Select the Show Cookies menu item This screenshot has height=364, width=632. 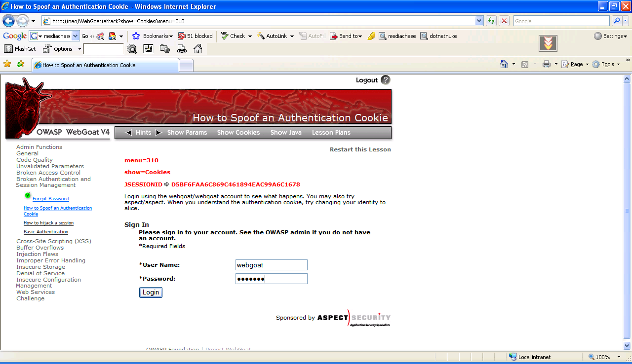pyautogui.click(x=238, y=133)
